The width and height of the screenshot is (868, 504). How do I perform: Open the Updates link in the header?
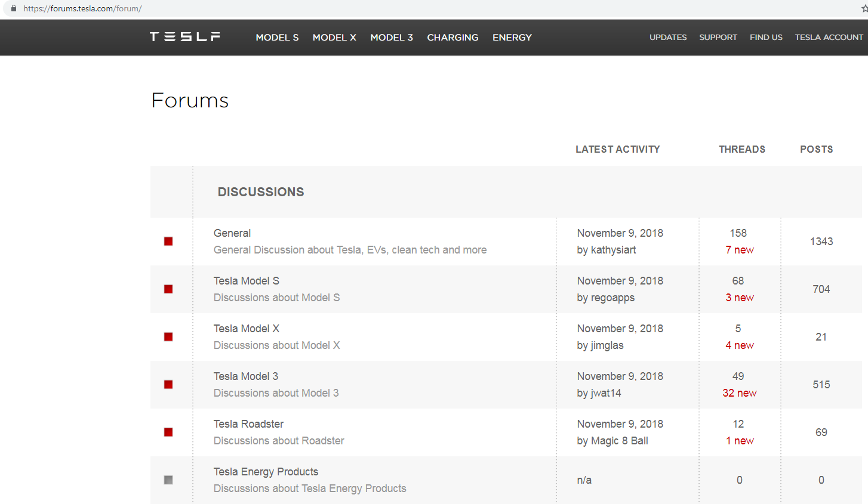pyautogui.click(x=668, y=37)
